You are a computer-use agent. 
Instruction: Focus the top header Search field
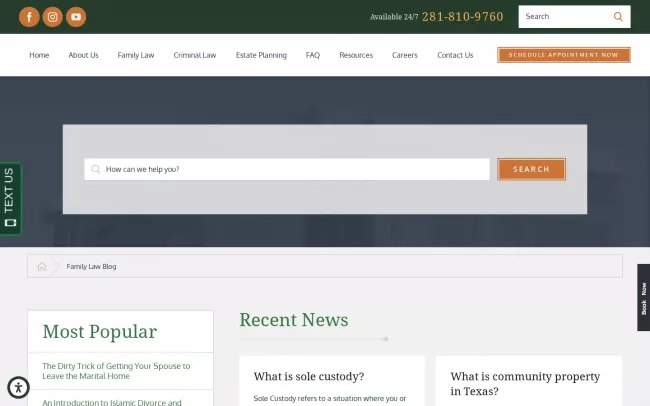[x=574, y=17]
